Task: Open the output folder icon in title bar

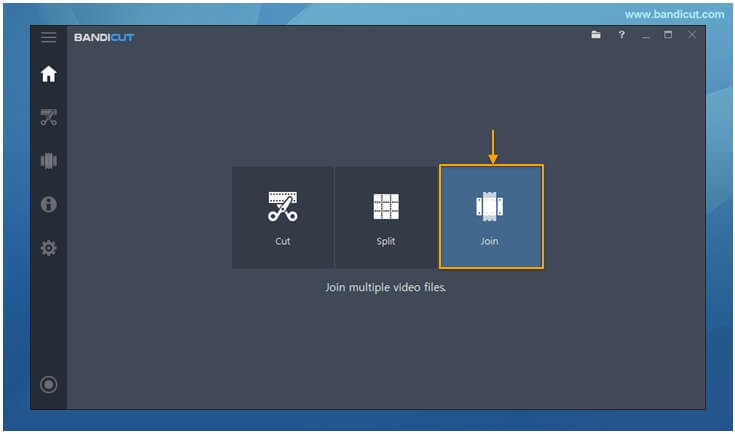Action: 596,35
